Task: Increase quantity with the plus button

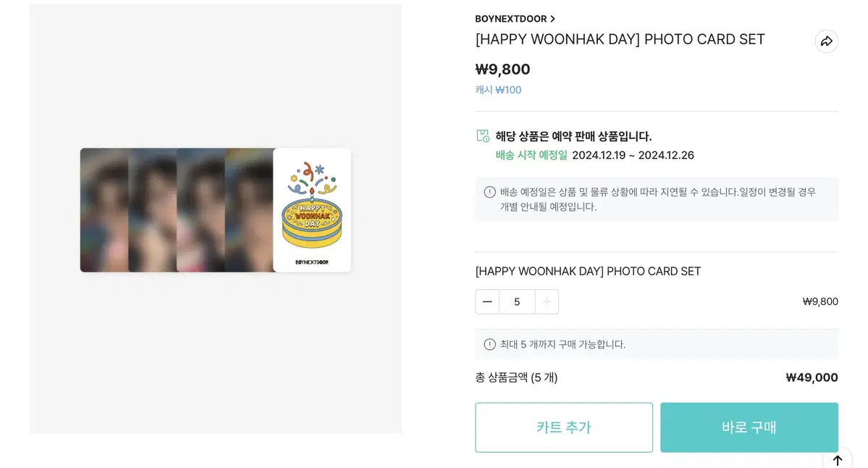Action: pyautogui.click(x=547, y=302)
